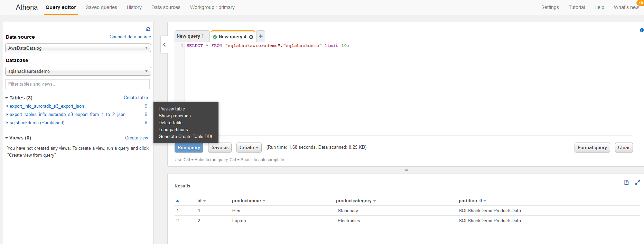
Task: Open kebab menu for sqlshackdemo table
Action: click(x=146, y=123)
